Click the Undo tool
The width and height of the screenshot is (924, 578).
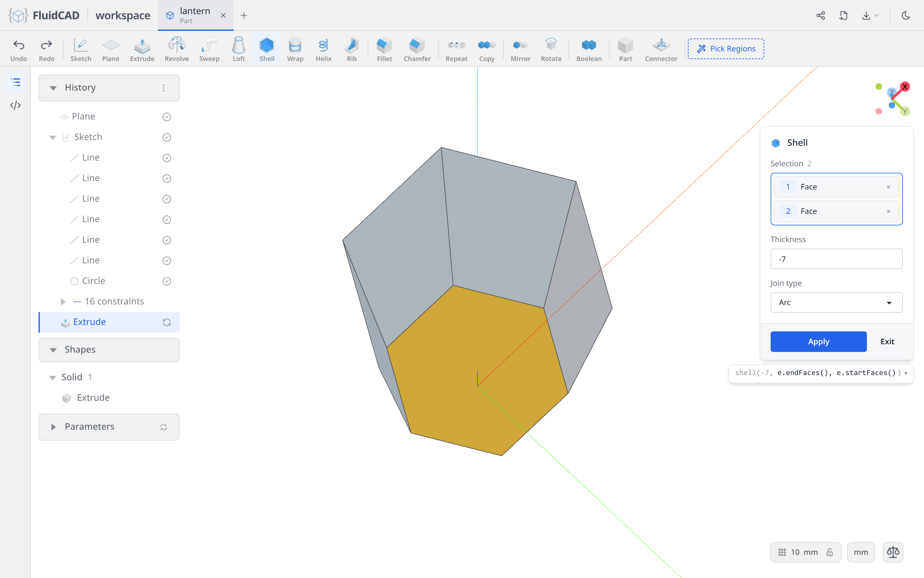19,50
